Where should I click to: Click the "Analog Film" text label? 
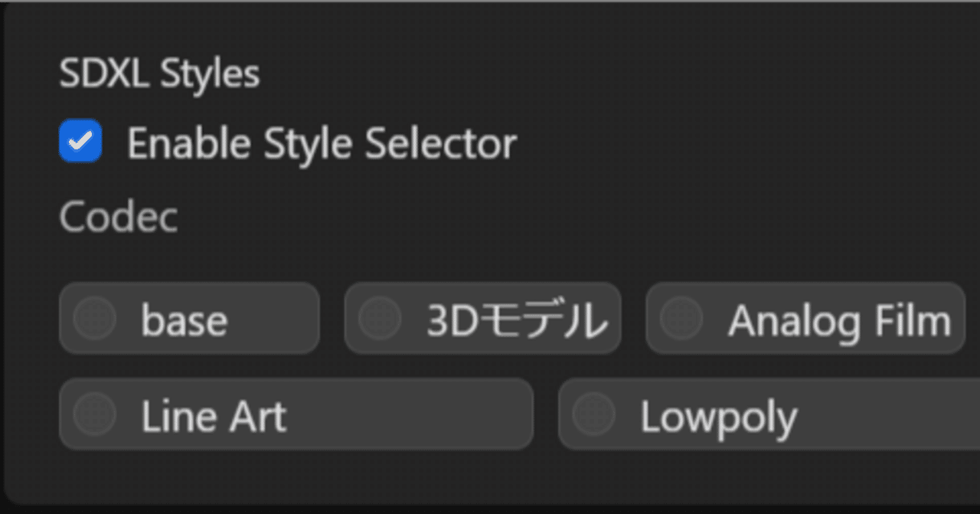click(839, 320)
